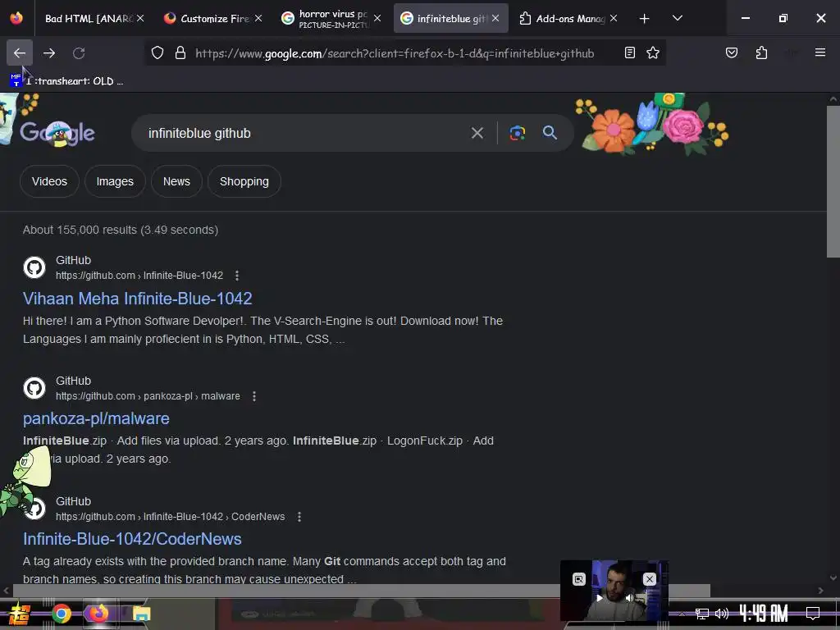Switch to horror virus picture-in-picture tab
This screenshot has width=840, height=630.
[331, 19]
